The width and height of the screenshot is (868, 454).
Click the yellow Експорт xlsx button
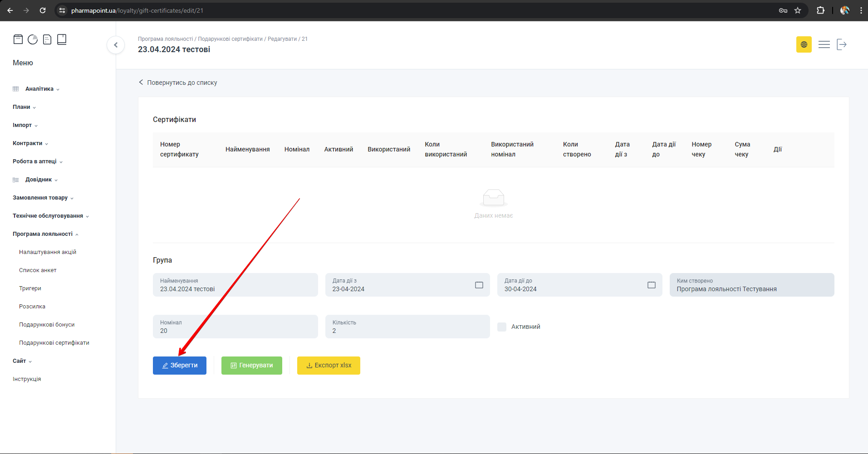(x=329, y=366)
